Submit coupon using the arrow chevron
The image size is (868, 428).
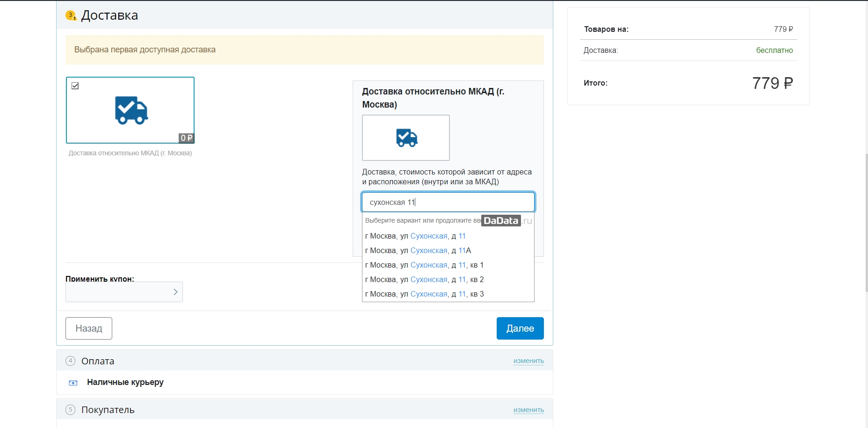(175, 292)
